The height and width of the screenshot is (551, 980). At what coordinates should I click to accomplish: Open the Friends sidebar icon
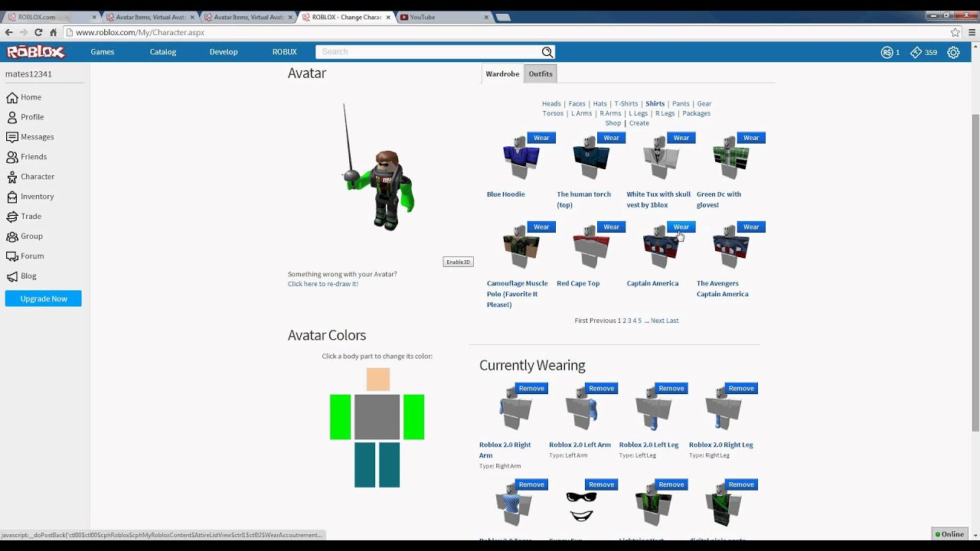pyautogui.click(x=11, y=157)
